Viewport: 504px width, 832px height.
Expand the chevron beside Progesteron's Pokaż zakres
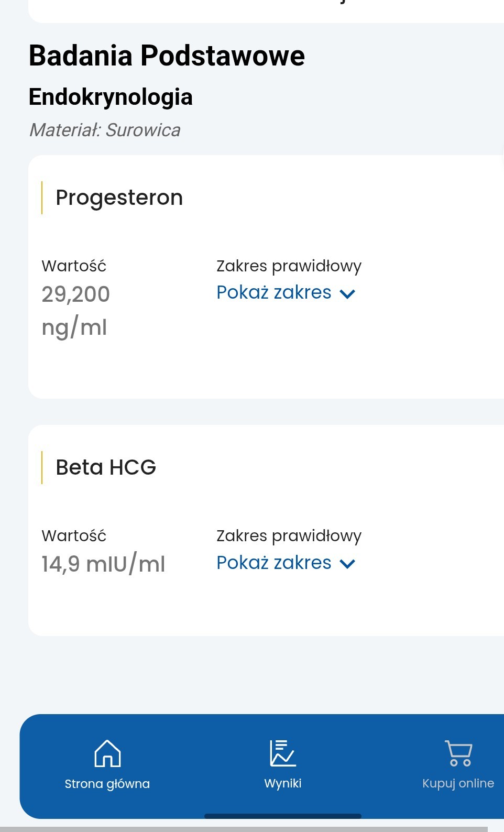(x=347, y=294)
